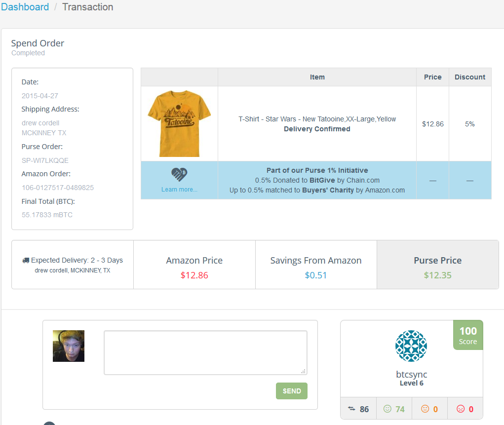Click the btcsync geometric avatar icon

pos(411,346)
